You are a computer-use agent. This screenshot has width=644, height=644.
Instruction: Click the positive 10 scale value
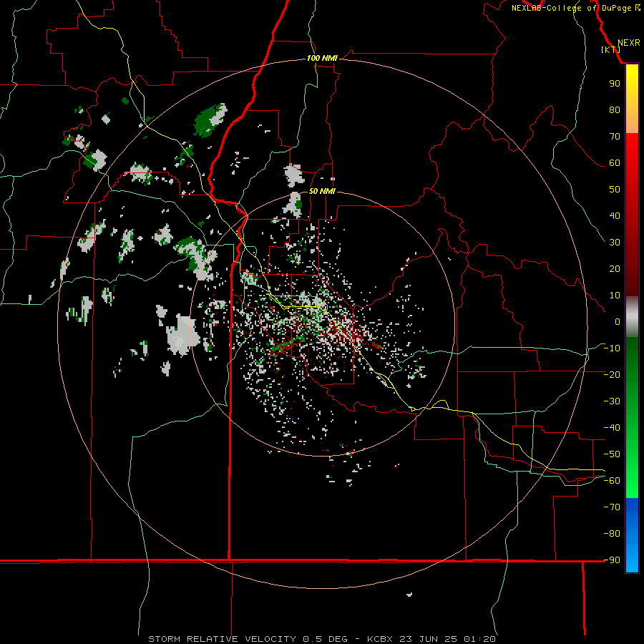pos(615,296)
